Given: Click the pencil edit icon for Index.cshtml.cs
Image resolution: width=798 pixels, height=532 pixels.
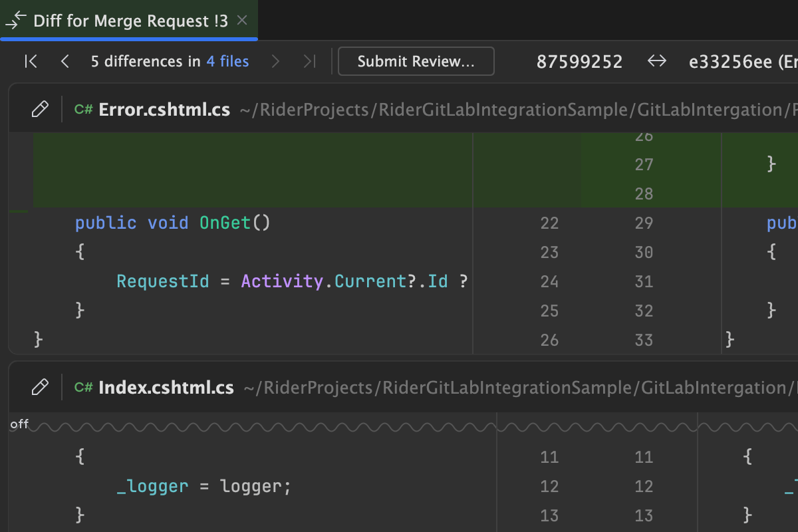Looking at the screenshot, I should point(40,387).
